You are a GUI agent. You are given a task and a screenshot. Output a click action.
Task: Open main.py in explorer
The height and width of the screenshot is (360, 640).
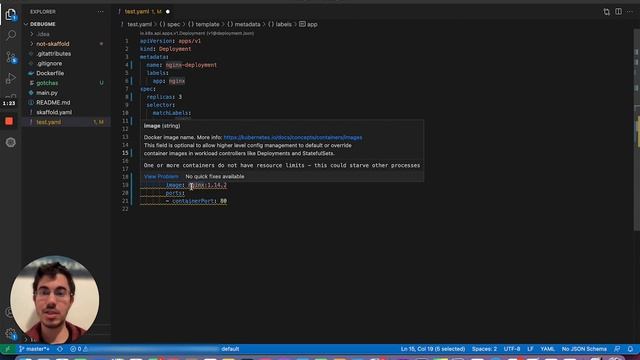coord(47,93)
